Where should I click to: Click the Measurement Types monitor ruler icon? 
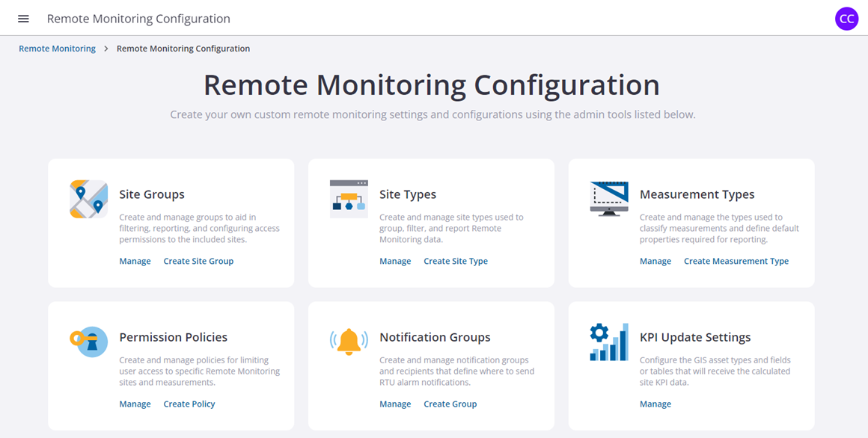[609, 199]
